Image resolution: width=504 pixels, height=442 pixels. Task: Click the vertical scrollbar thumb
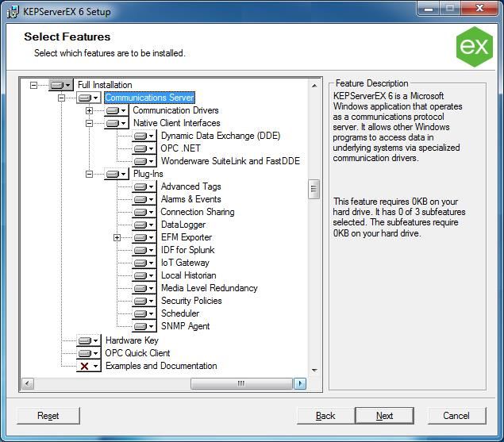tap(314, 189)
